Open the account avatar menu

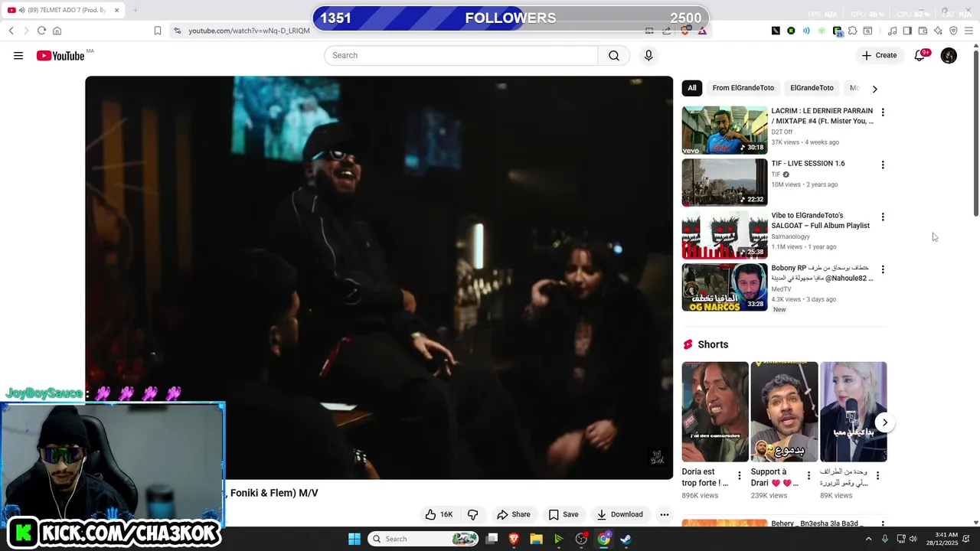(x=949, y=55)
